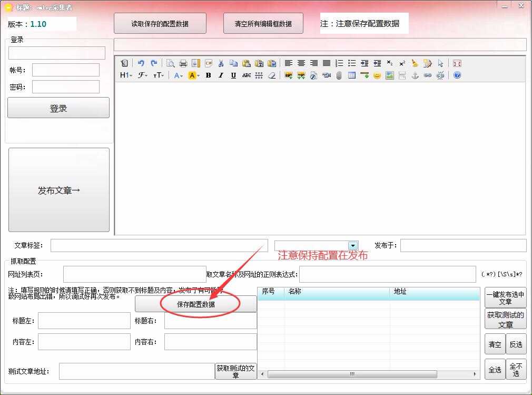The width and height of the screenshot is (532, 395).
Task: Open font size dropdown
Action: pos(159,75)
